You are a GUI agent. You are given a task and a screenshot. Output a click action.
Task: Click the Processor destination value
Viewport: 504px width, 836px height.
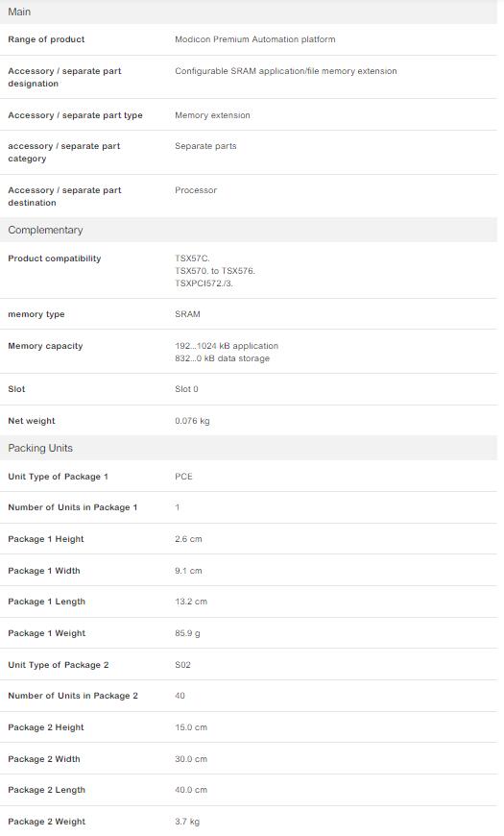196,190
